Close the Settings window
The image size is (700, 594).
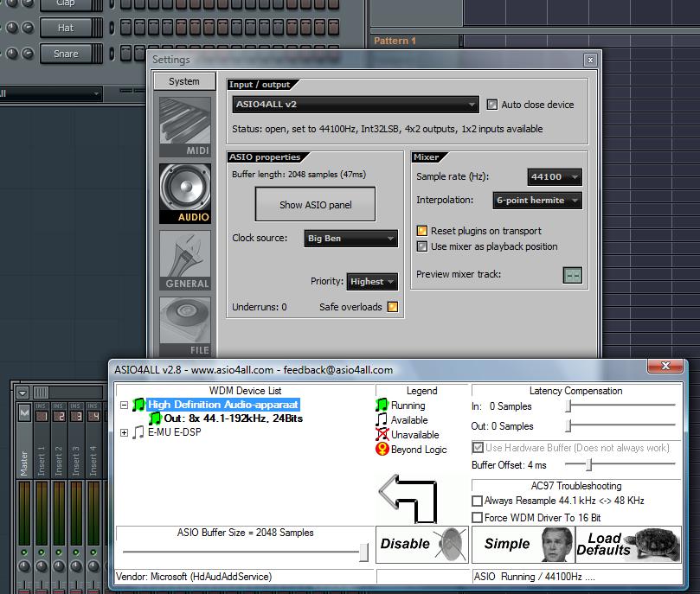click(x=590, y=60)
